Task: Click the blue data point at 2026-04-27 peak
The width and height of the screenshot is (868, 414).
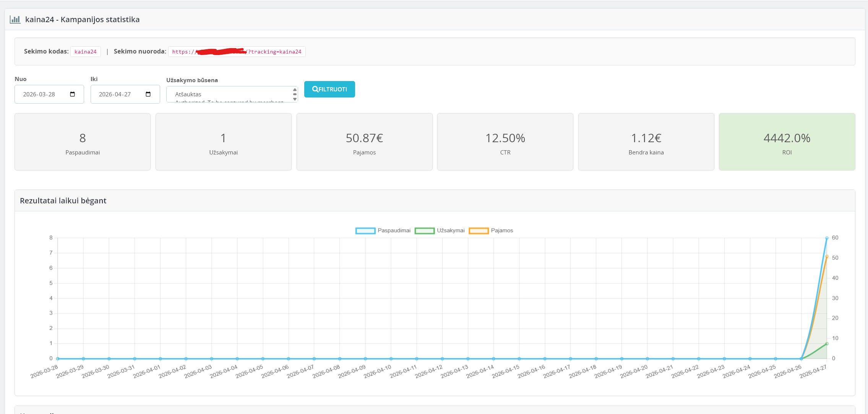Action: pos(827,238)
